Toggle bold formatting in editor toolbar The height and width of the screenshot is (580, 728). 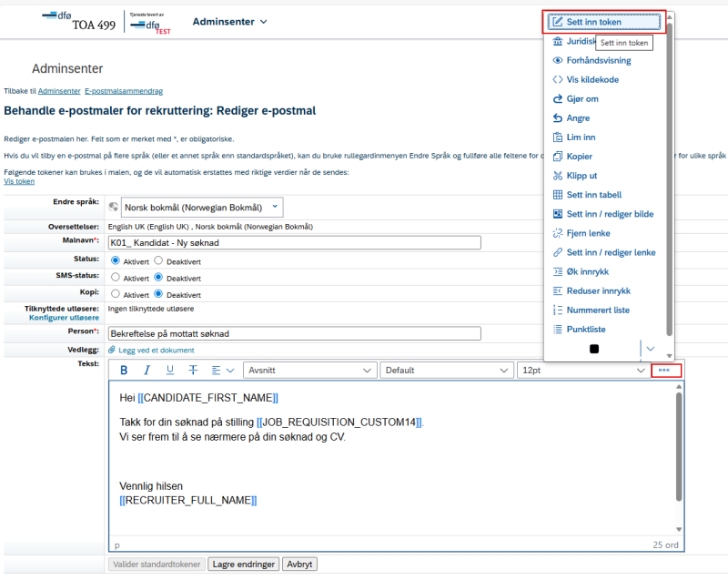pos(124,370)
